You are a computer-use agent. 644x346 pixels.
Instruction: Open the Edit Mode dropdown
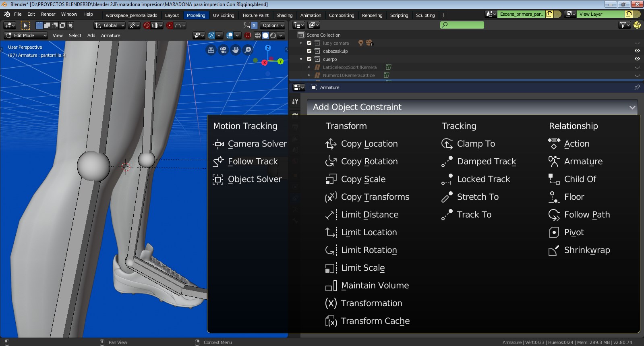click(26, 35)
